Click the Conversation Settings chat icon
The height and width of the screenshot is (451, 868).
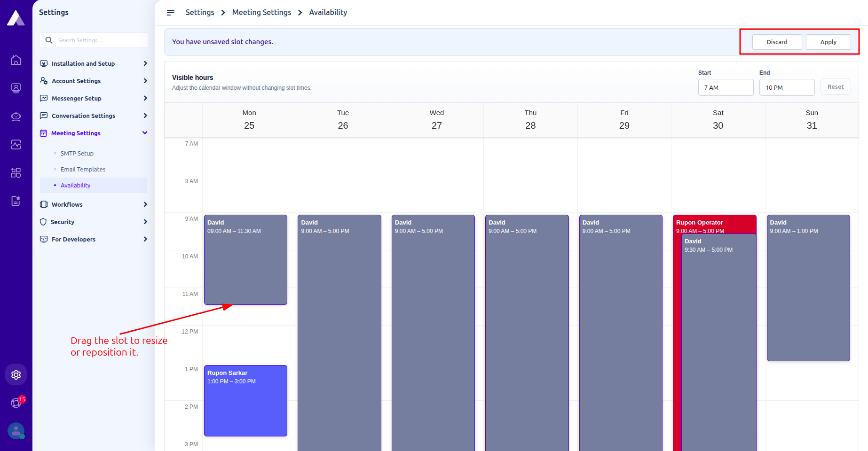point(44,116)
